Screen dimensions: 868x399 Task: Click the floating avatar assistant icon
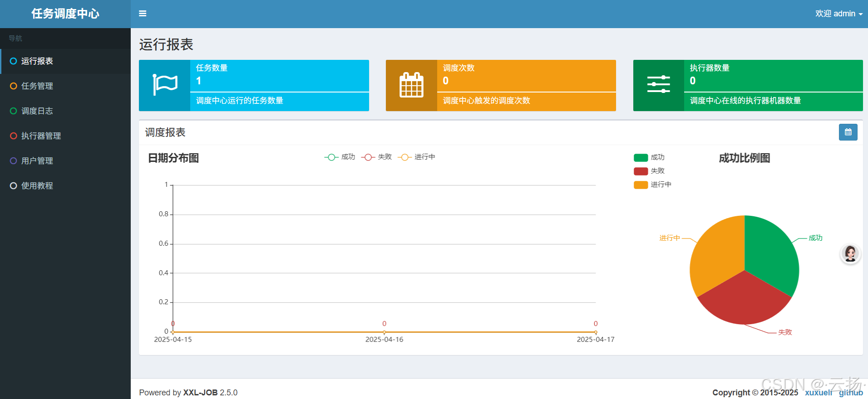pyautogui.click(x=850, y=253)
